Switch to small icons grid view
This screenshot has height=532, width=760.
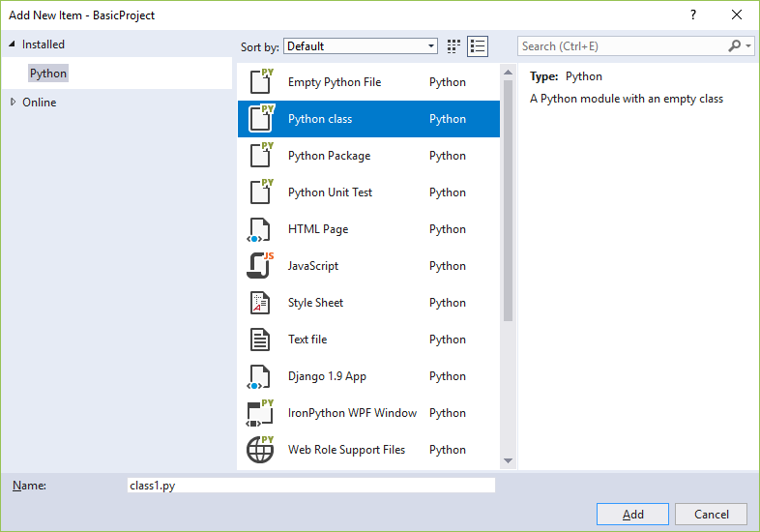[454, 46]
